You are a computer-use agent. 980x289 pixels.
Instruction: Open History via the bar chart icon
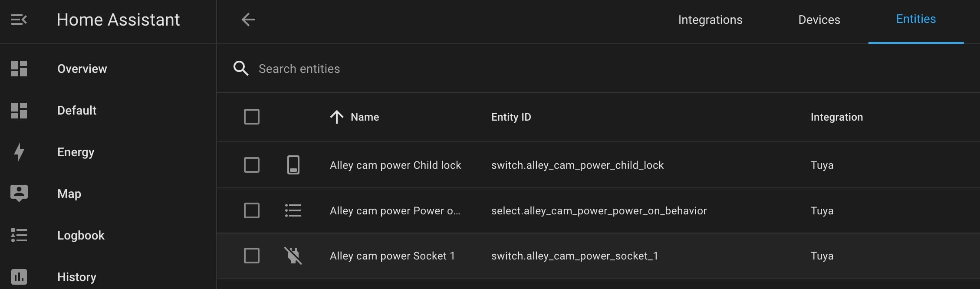coord(19,277)
